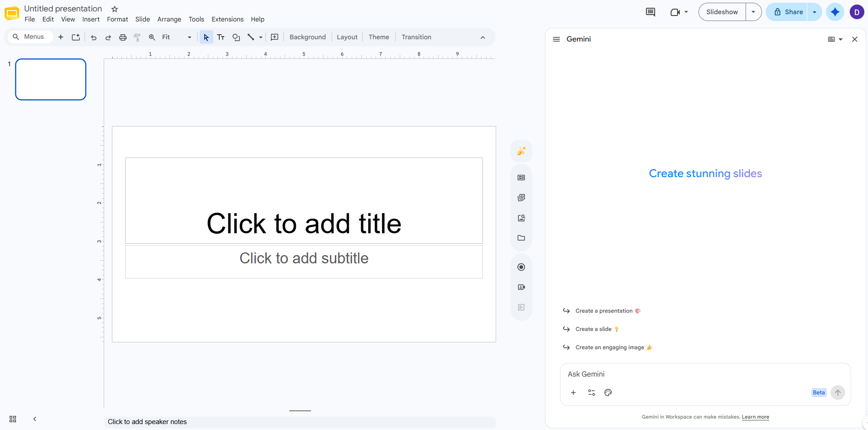Choose 'Create a slide' suggestion

tap(592, 329)
